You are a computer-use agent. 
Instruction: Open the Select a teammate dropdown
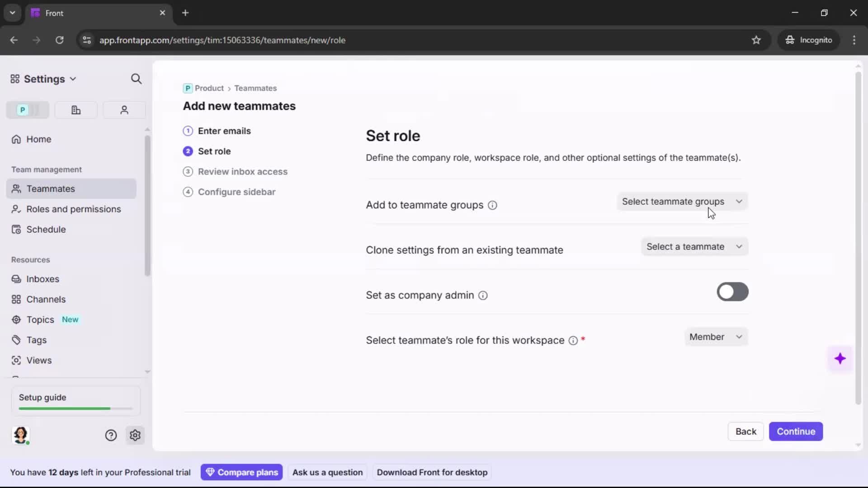[694, 247]
